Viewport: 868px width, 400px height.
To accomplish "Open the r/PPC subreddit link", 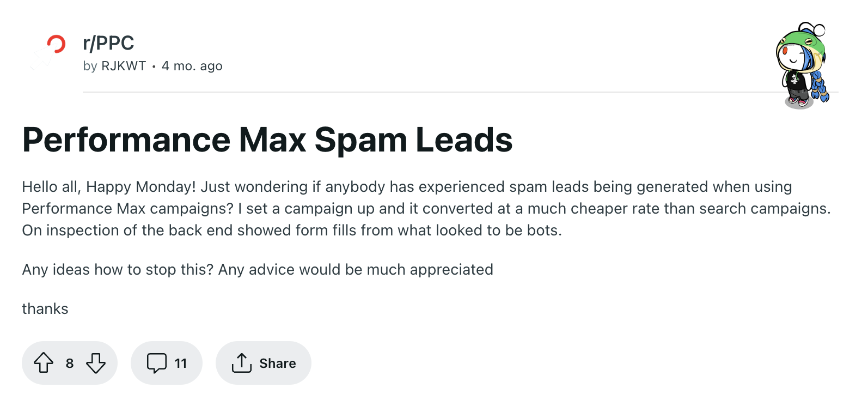I will pos(108,43).
